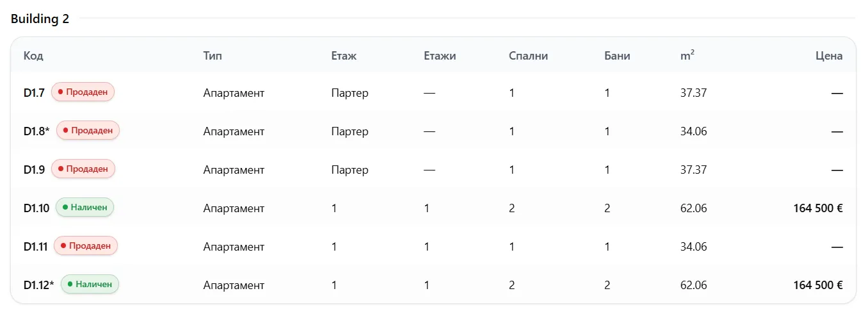Sort by the m² column header
Image resolution: width=868 pixels, height=316 pixels.
pos(687,56)
